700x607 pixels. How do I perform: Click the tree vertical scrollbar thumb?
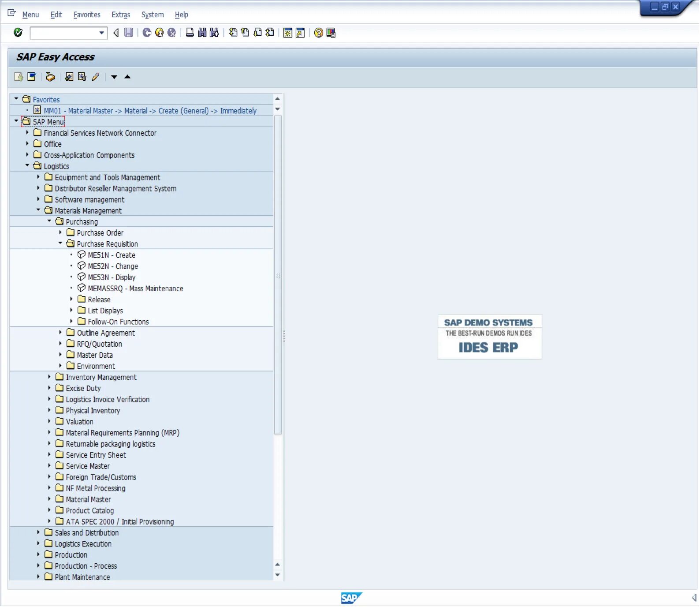[x=278, y=275]
